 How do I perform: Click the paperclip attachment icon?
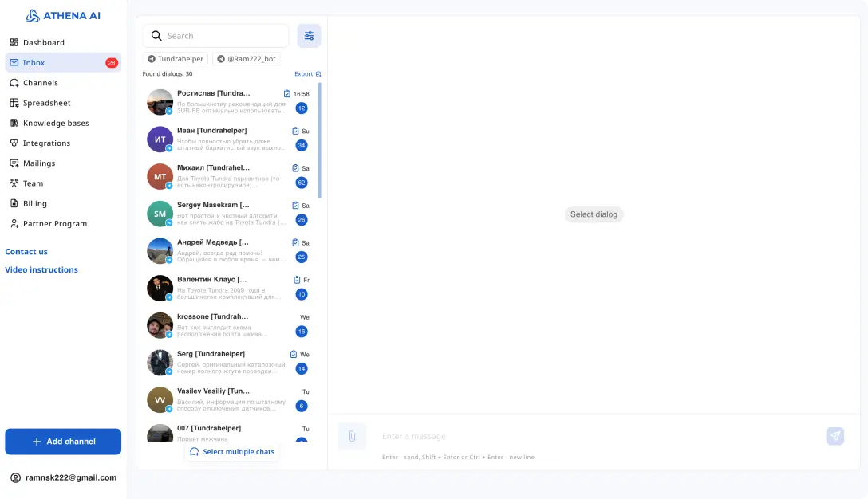tap(352, 436)
